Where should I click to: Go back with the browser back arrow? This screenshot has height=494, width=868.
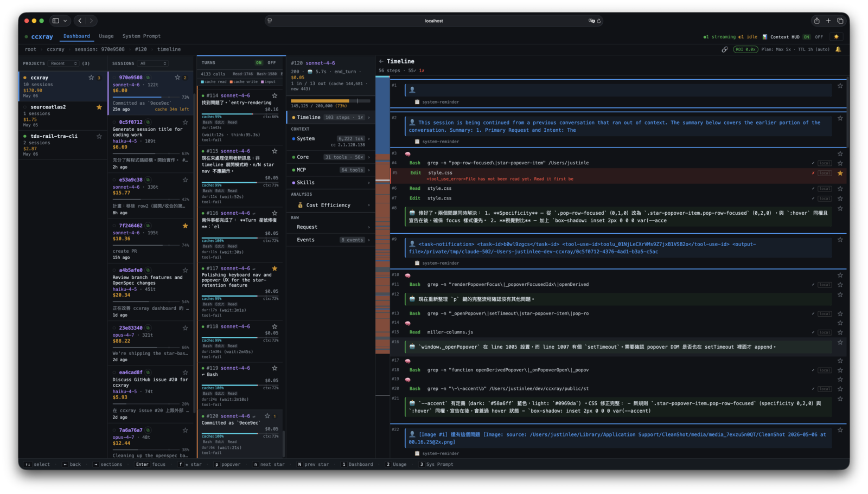tap(80, 21)
